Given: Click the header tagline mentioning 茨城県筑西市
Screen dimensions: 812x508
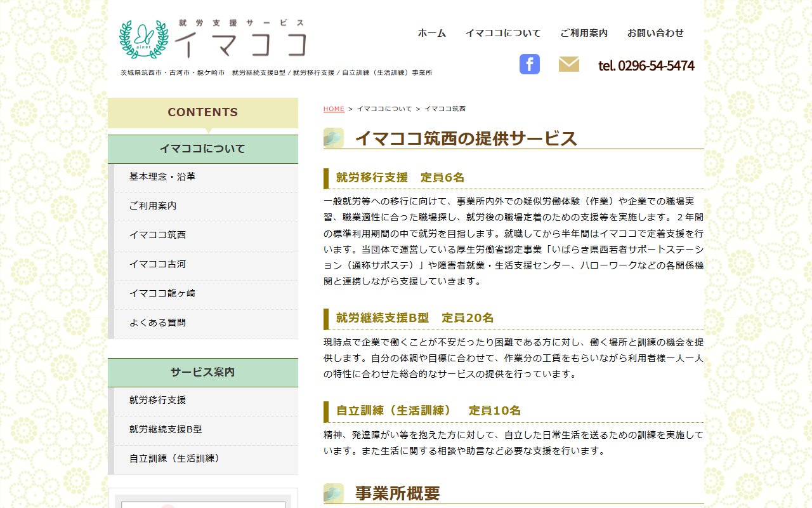Looking at the screenshot, I should coord(277,73).
